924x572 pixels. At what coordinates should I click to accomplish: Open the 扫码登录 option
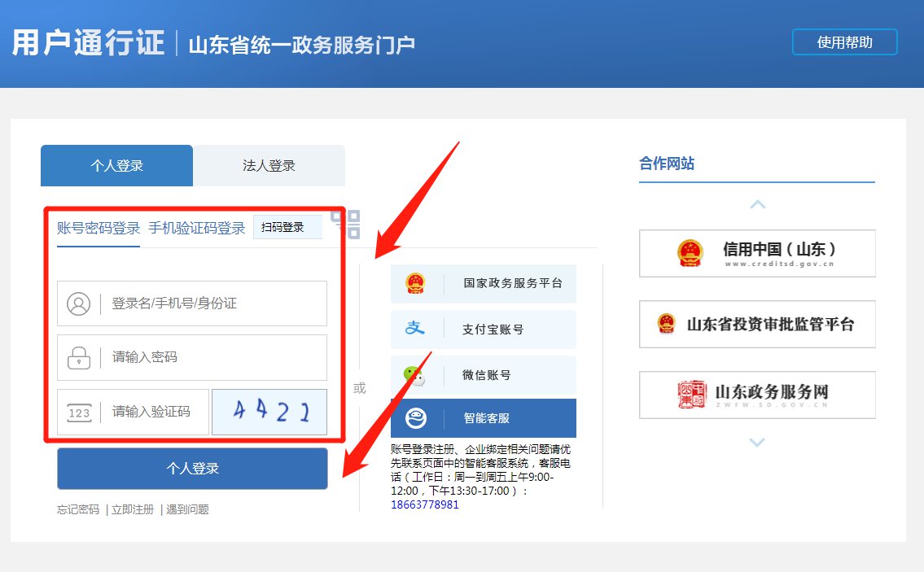287,227
